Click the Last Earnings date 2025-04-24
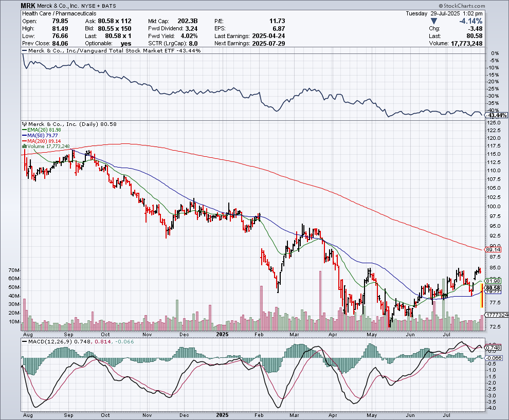Viewport: 509px width, 420px height. [x=268, y=36]
